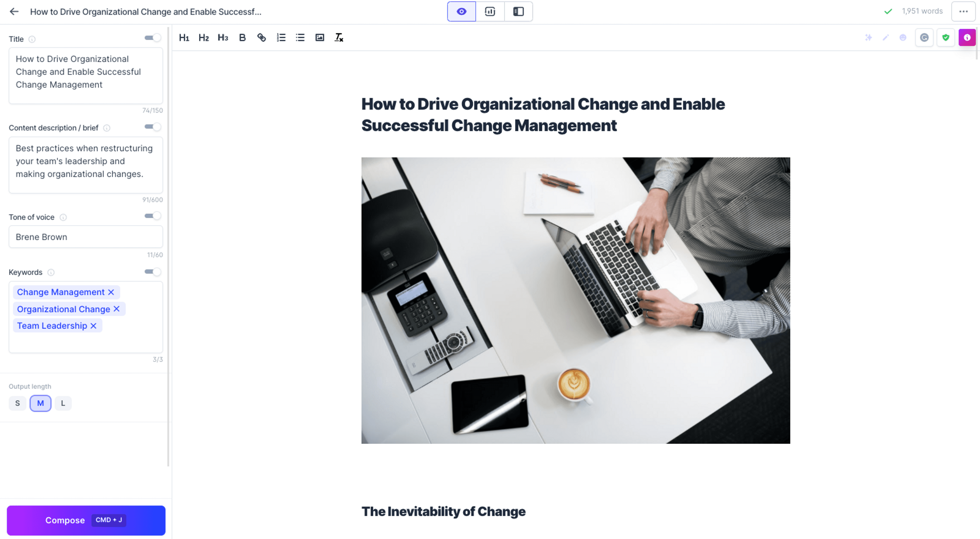Click the clear formatting italic icon

pos(339,38)
